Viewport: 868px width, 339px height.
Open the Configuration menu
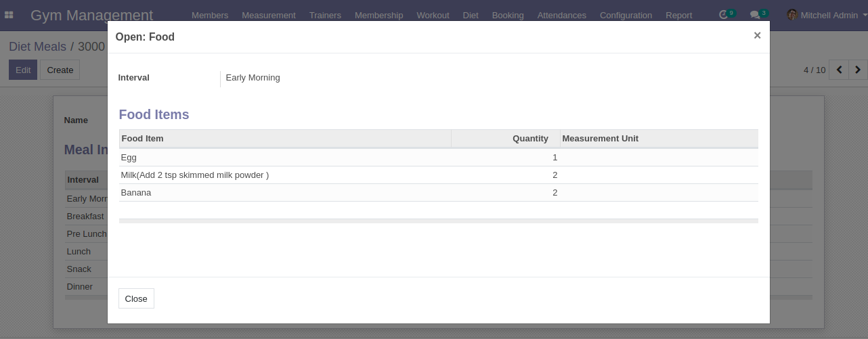pos(626,15)
